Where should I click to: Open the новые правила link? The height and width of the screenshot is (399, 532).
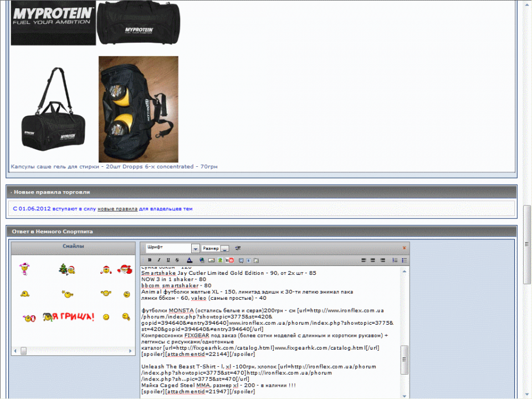tap(117, 209)
